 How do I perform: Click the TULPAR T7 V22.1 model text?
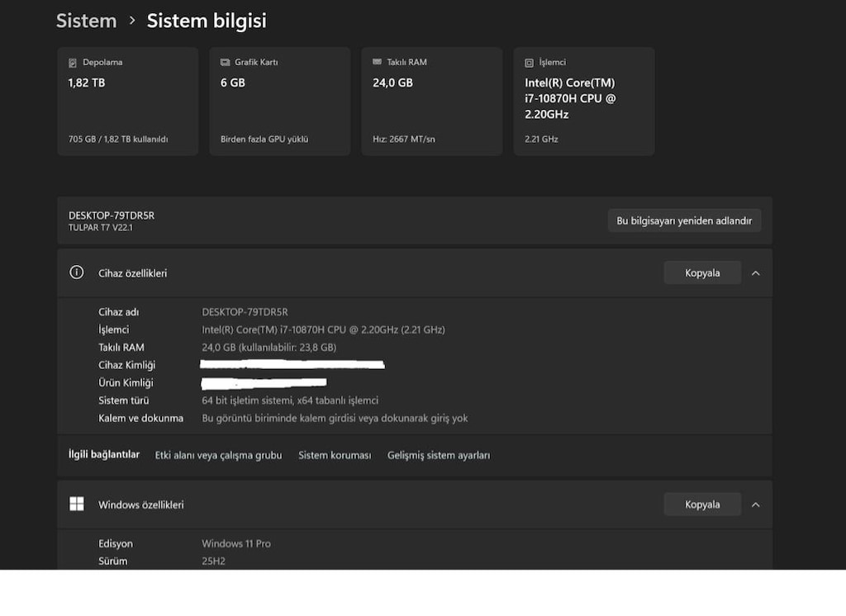pyautogui.click(x=100, y=228)
